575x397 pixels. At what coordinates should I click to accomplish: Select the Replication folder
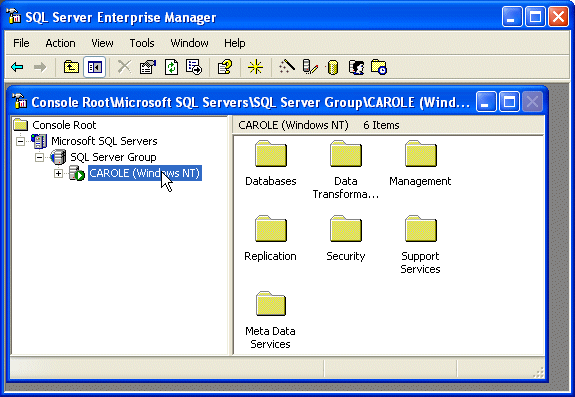click(271, 238)
